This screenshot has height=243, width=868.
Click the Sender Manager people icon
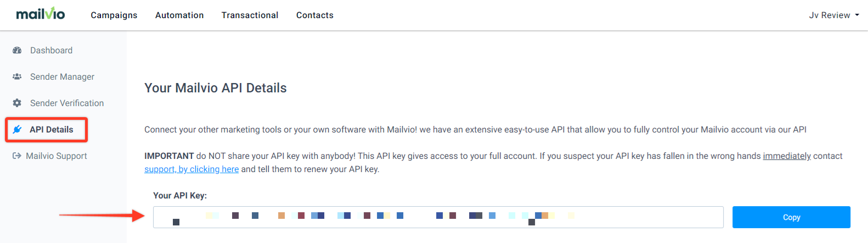(17, 76)
